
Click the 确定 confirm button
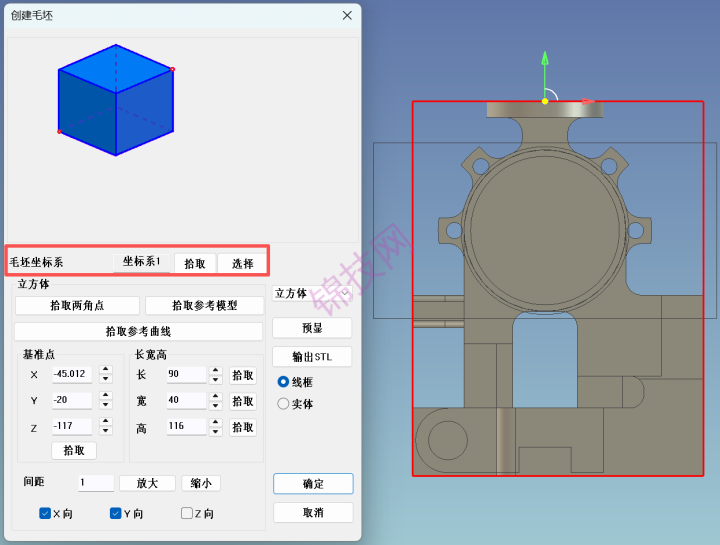[x=313, y=483]
